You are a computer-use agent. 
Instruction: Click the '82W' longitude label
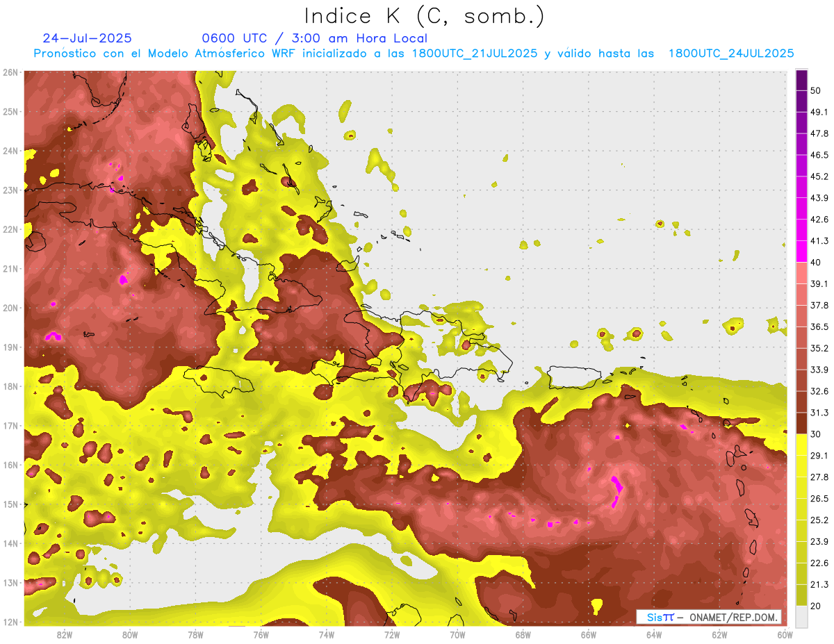[65, 634]
